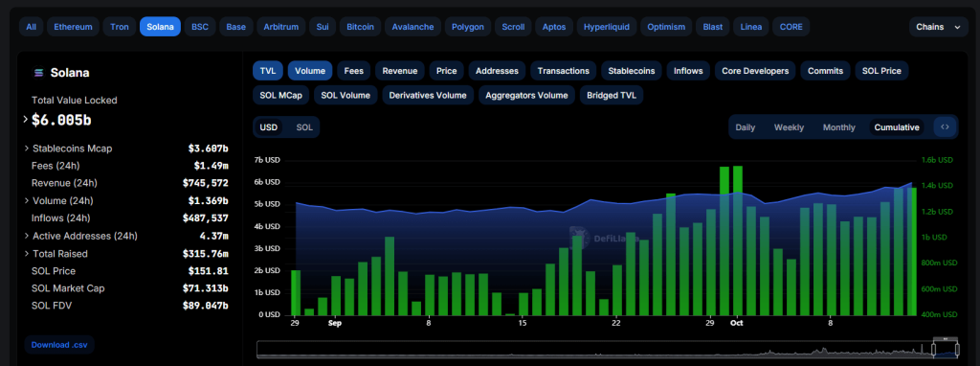
Task: Enable the SOL Price metric
Action: (x=881, y=71)
